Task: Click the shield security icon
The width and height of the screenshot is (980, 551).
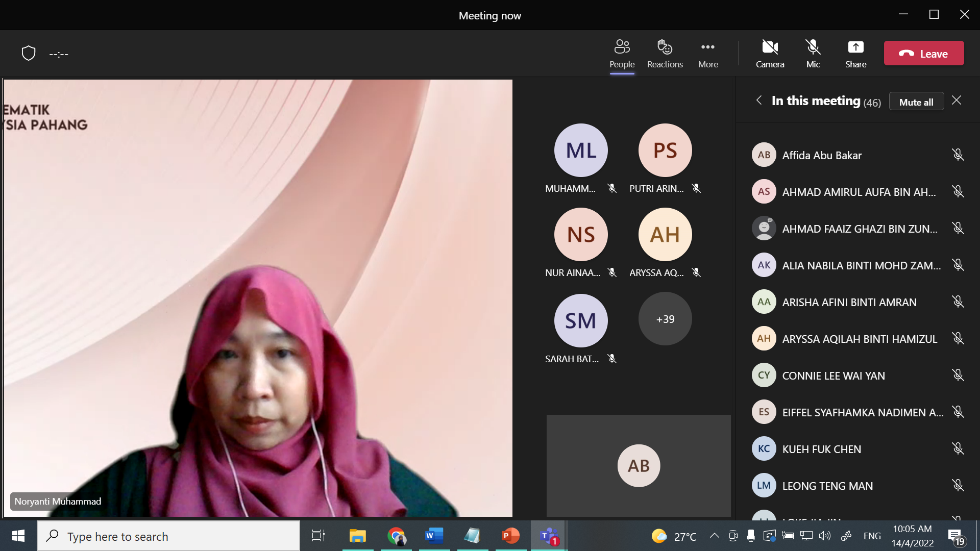Action: click(29, 53)
